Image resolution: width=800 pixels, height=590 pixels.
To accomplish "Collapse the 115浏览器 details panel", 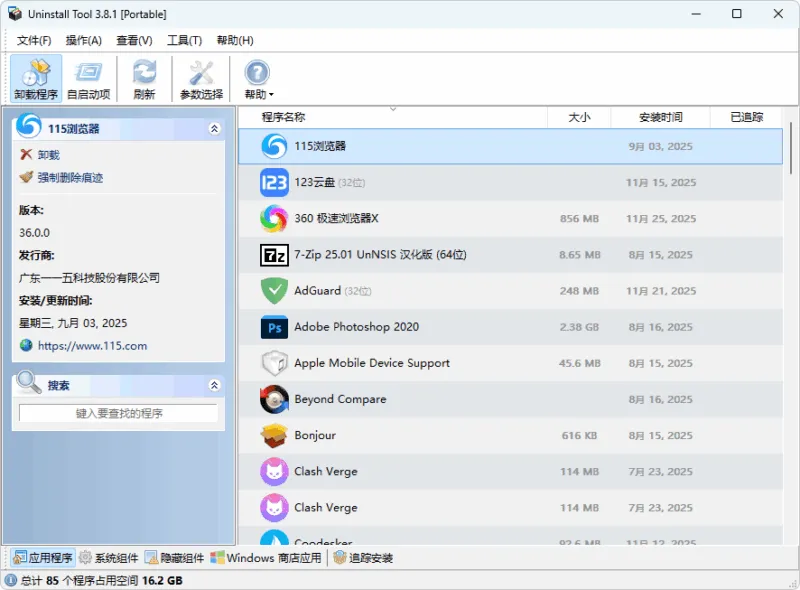I will point(214,129).
